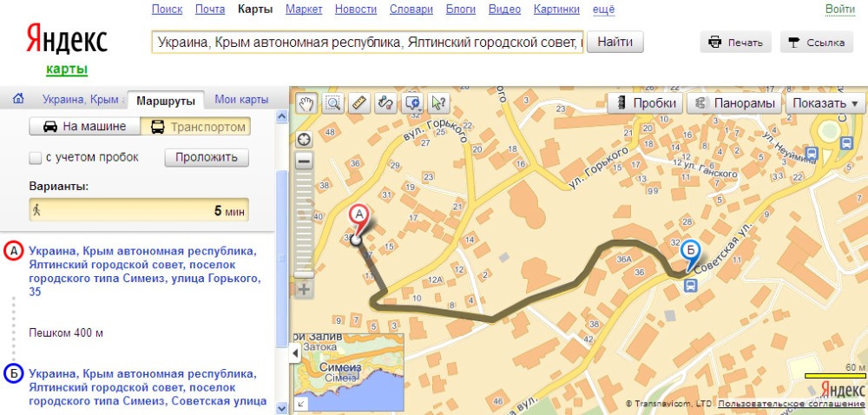Screen dimensions: 868x415
Task: Click the Яндекс logo
Action: click(x=67, y=39)
